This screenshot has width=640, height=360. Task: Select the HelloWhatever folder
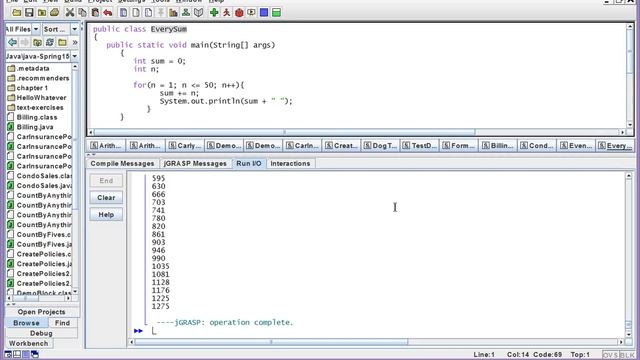(37, 98)
